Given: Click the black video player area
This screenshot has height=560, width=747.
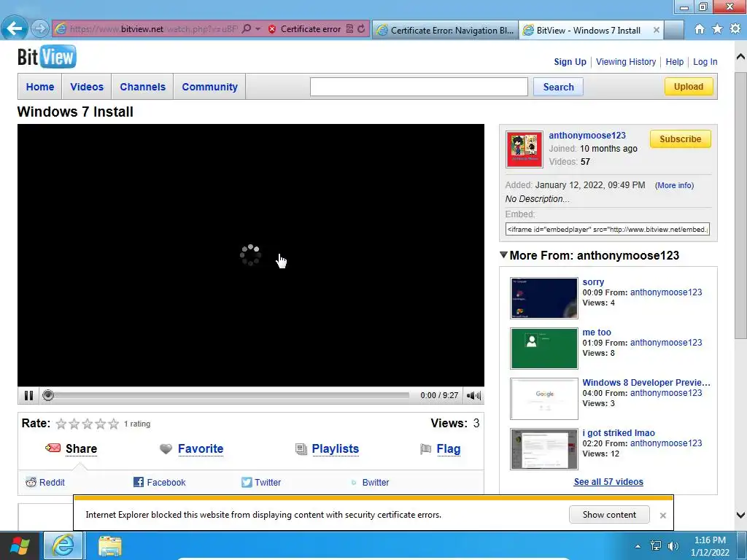Looking at the screenshot, I should [x=251, y=255].
